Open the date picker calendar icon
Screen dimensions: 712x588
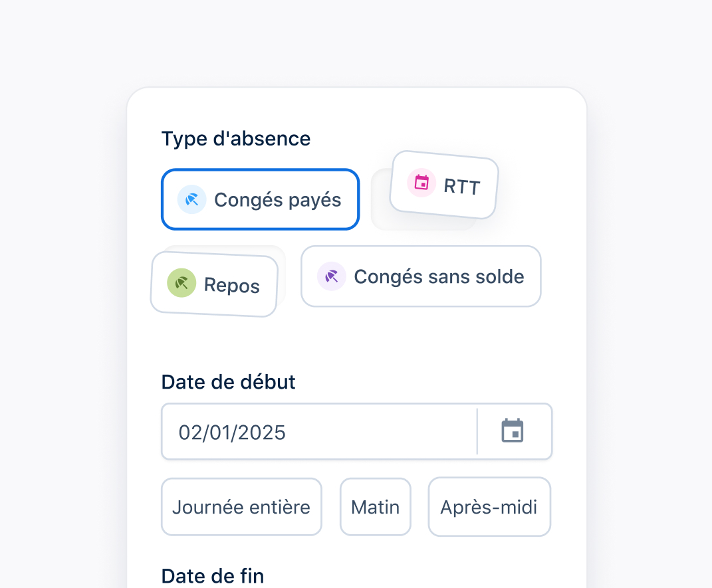pyautogui.click(x=512, y=431)
